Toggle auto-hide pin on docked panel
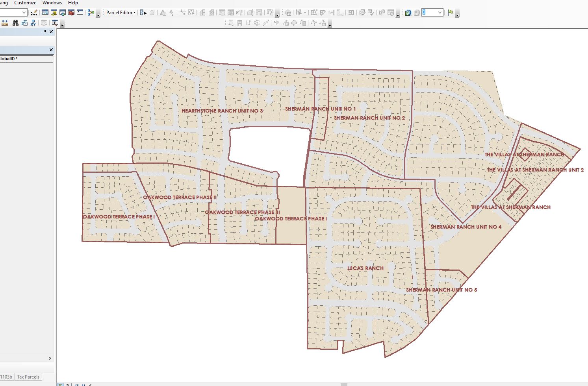588x386 pixels. (x=45, y=31)
